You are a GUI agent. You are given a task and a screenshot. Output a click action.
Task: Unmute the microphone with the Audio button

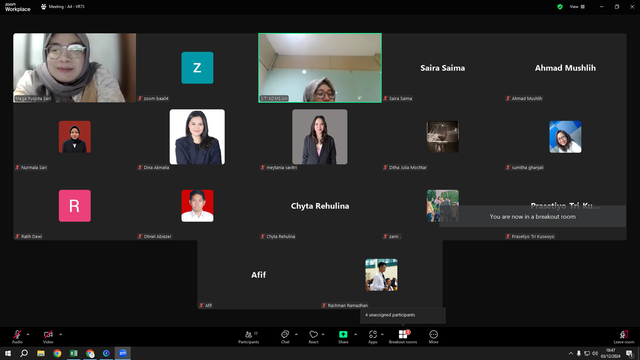pyautogui.click(x=17, y=336)
